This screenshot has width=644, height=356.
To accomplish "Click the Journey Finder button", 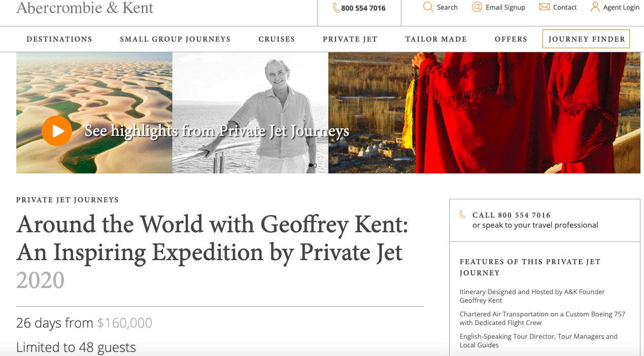I will [x=586, y=39].
